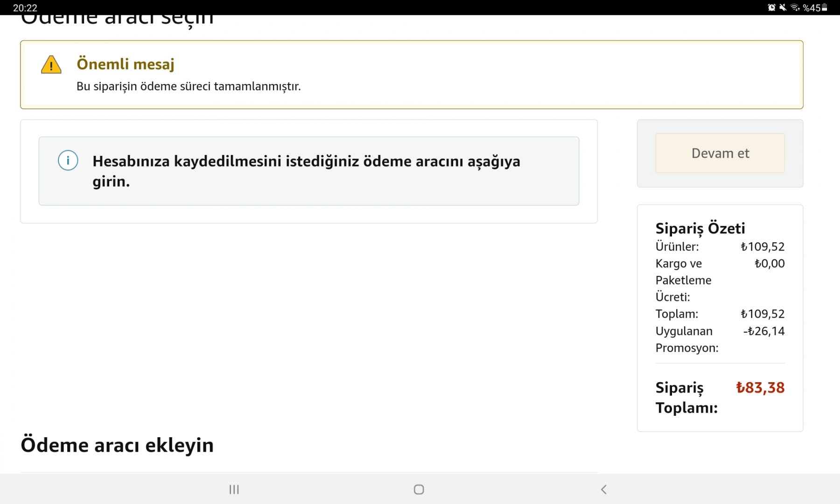Image resolution: width=840 pixels, height=504 pixels.
Task: Tap text Bu siparişin ödeme süreci tamamlanmıştır
Action: pyautogui.click(x=189, y=86)
